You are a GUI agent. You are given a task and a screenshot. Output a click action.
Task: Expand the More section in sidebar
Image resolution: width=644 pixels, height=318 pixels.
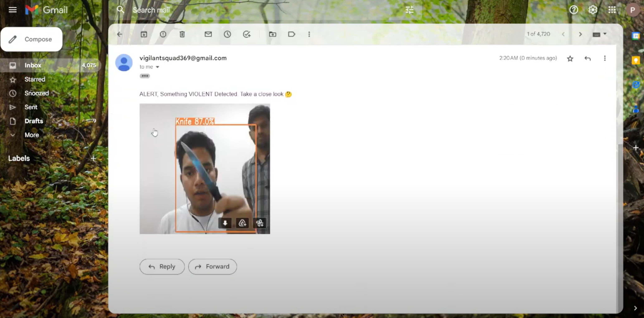tap(32, 135)
